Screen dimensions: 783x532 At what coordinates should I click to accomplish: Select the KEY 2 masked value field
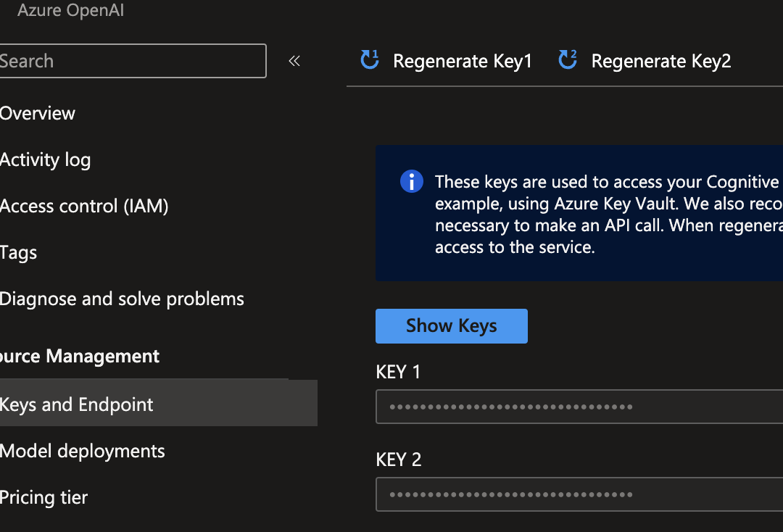[x=579, y=494]
